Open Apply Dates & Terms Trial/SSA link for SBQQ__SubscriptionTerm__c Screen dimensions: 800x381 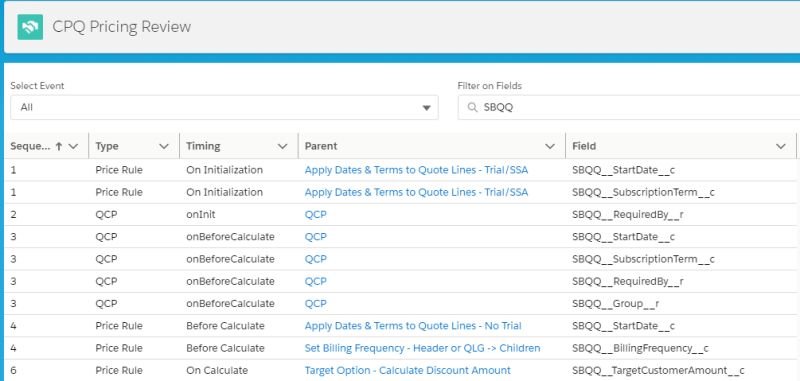(416, 192)
